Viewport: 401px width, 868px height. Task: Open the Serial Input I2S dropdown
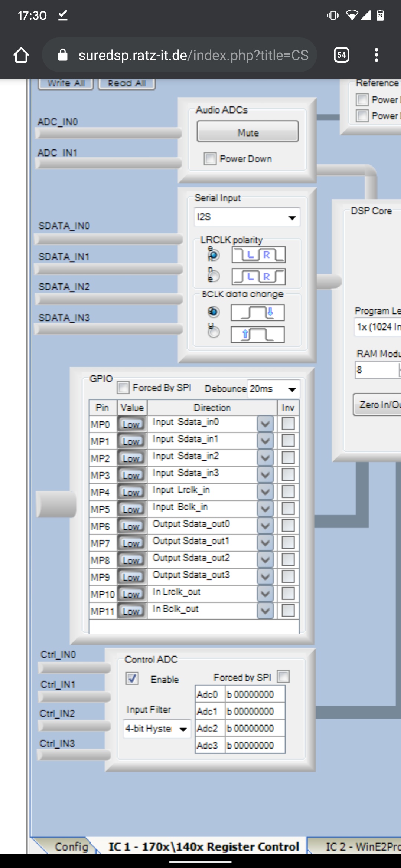point(247,217)
